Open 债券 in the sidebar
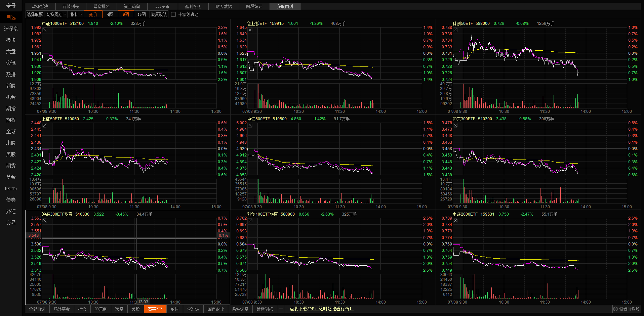Screen dimensions: 644x316 click(11, 200)
